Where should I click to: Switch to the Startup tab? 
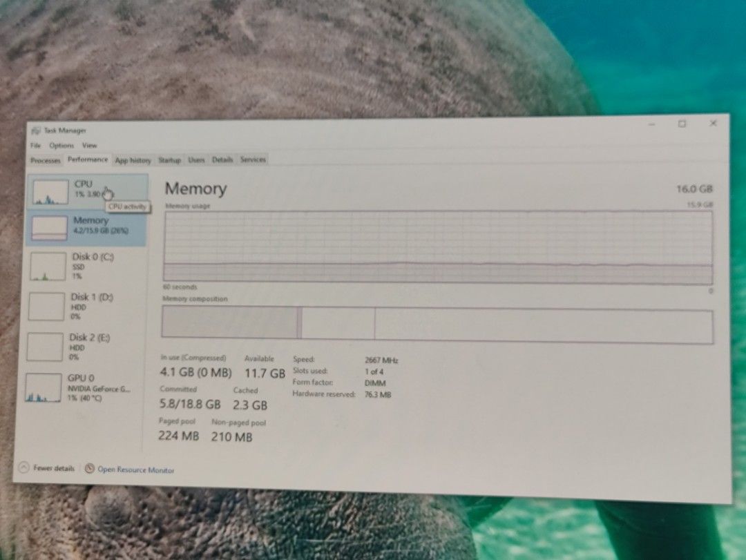click(169, 160)
